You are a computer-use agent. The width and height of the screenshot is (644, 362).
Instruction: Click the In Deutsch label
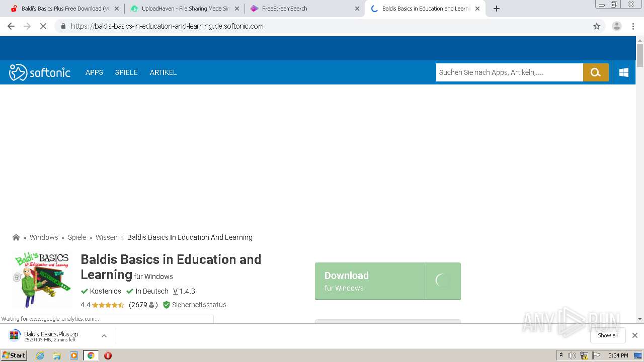147,291
